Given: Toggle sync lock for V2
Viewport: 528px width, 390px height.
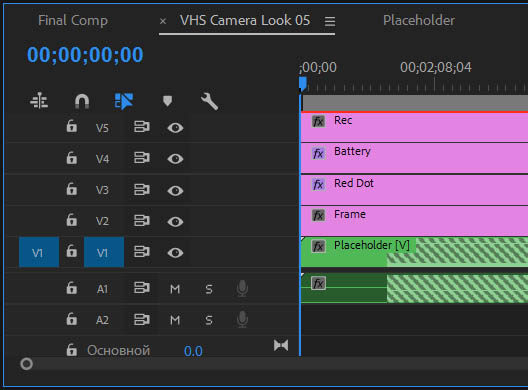Looking at the screenshot, I should pyautogui.click(x=142, y=221).
